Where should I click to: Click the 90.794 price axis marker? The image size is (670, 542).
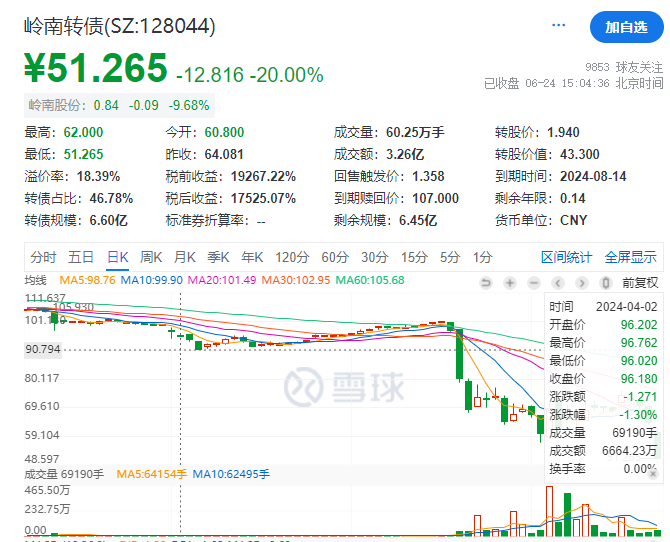pos(43,349)
